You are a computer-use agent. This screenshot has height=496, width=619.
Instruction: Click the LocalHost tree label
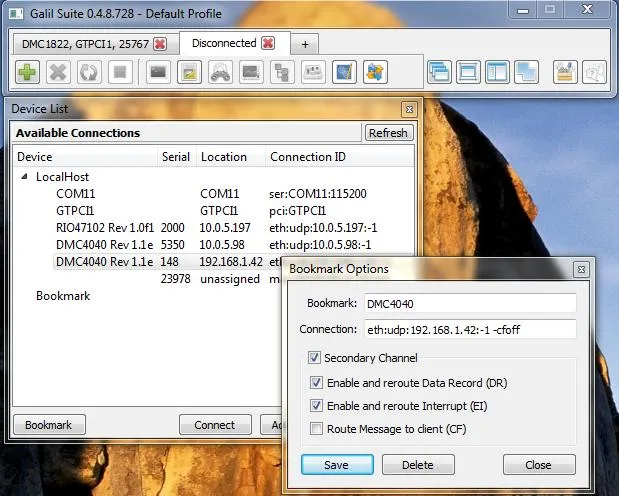click(x=62, y=177)
